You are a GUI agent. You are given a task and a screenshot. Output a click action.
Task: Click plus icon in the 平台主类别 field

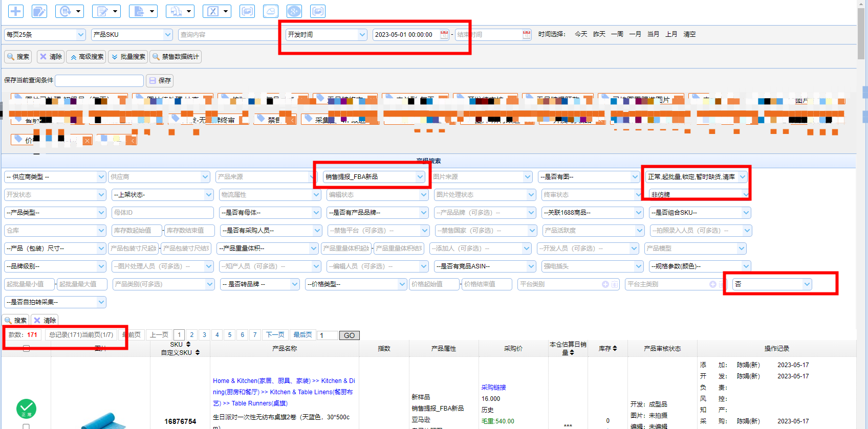[x=713, y=284]
